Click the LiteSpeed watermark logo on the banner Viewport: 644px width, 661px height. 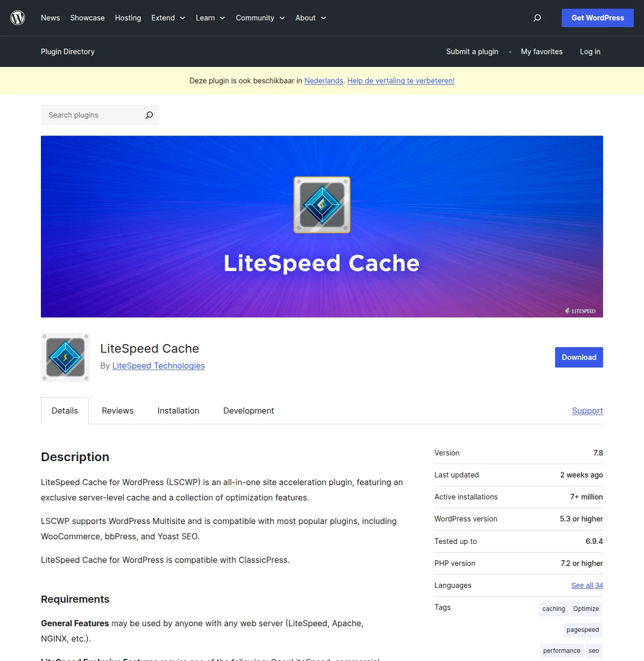click(x=580, y=311)
